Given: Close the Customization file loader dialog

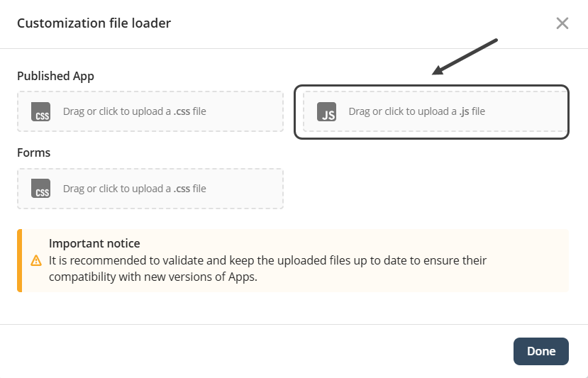Looking at the screenshot, I should point(562,23).
